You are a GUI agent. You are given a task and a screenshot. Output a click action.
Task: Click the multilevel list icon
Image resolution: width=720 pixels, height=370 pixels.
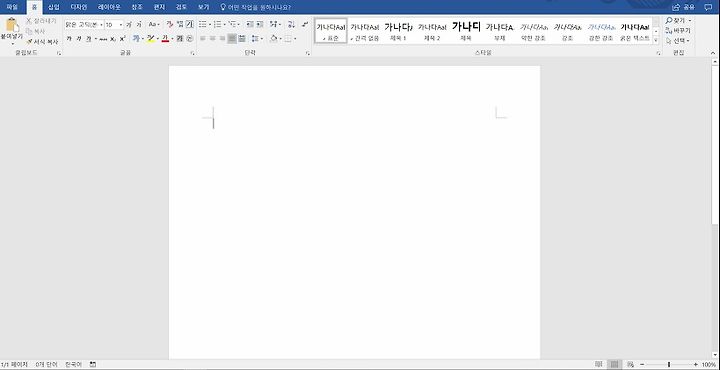point(233,24)
